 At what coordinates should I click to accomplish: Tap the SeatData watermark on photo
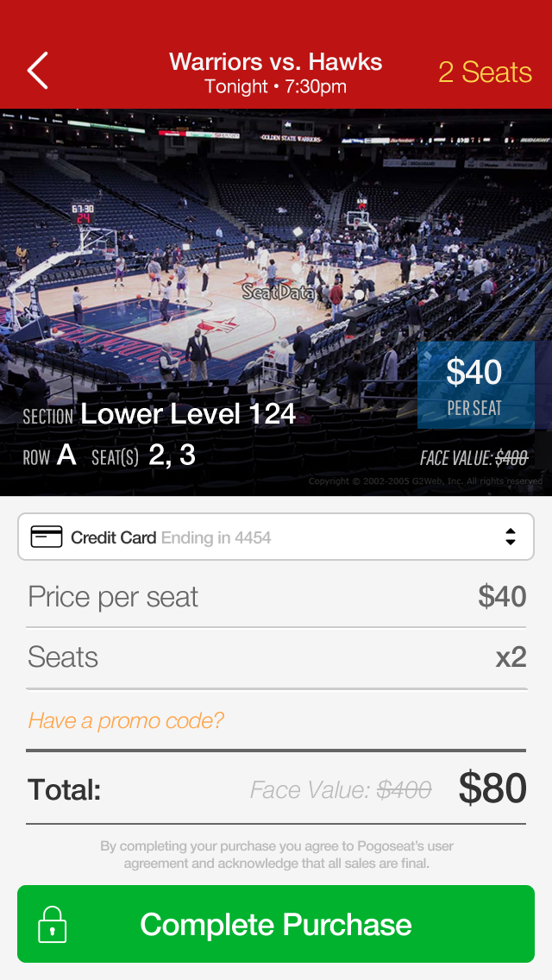[x=278, y=292]
